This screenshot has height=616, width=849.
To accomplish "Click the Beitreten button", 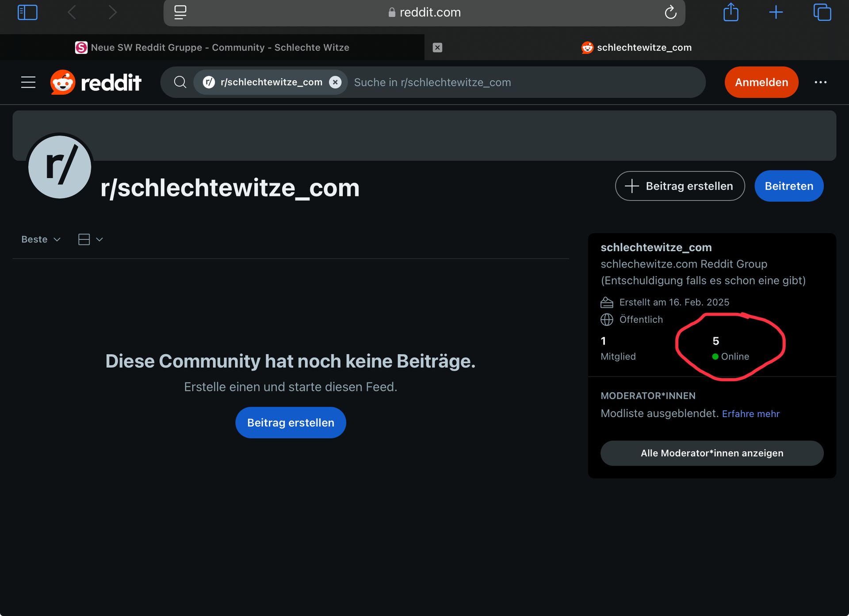I will pyautogui.click(x=788, y=186).
